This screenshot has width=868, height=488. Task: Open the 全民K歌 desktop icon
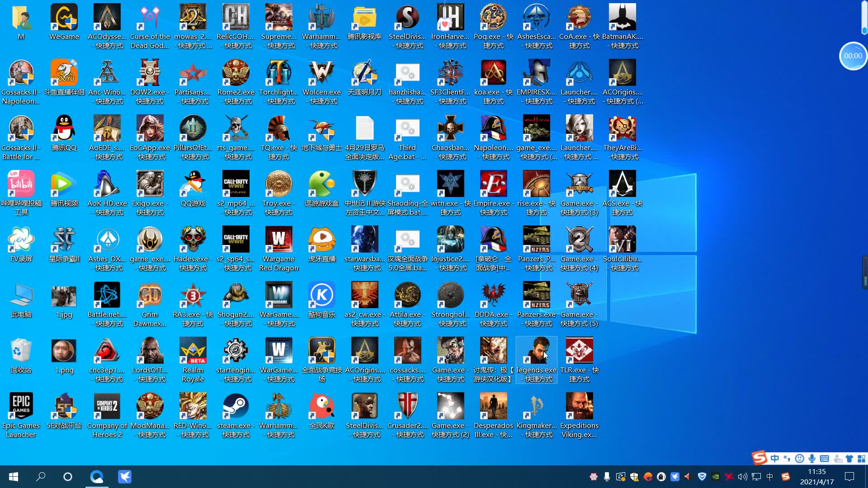[321, 411]
